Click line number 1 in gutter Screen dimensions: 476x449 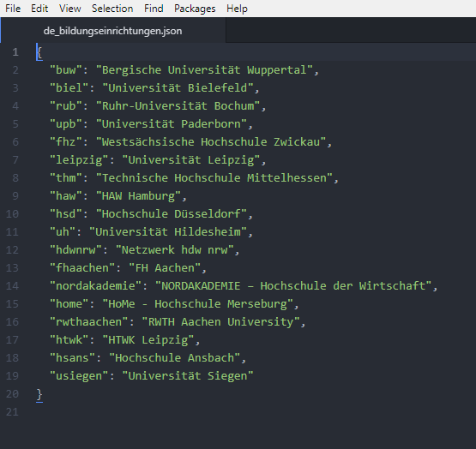(15, 52)
